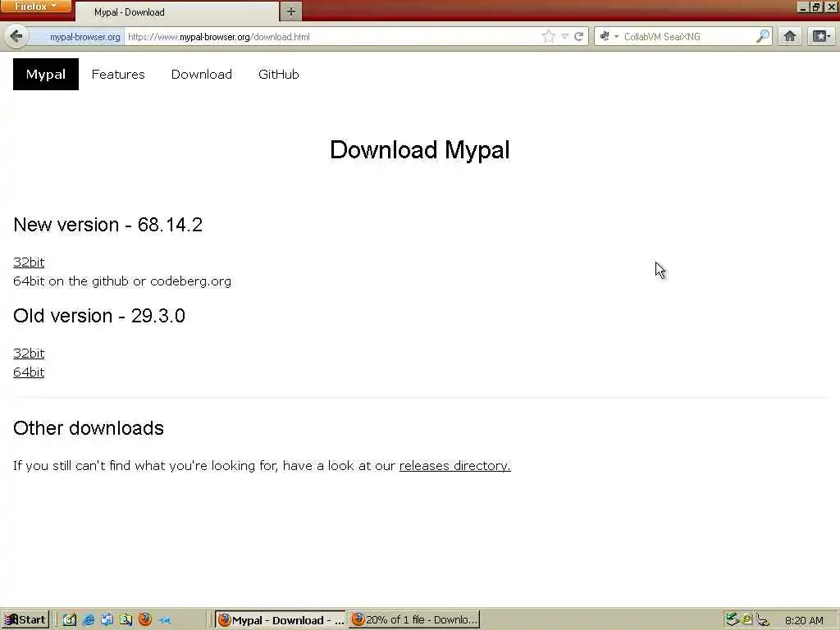Open the Features nav link
Viewport: 840px width, 630px height.
pyautogui.click(x=118, y=74)
